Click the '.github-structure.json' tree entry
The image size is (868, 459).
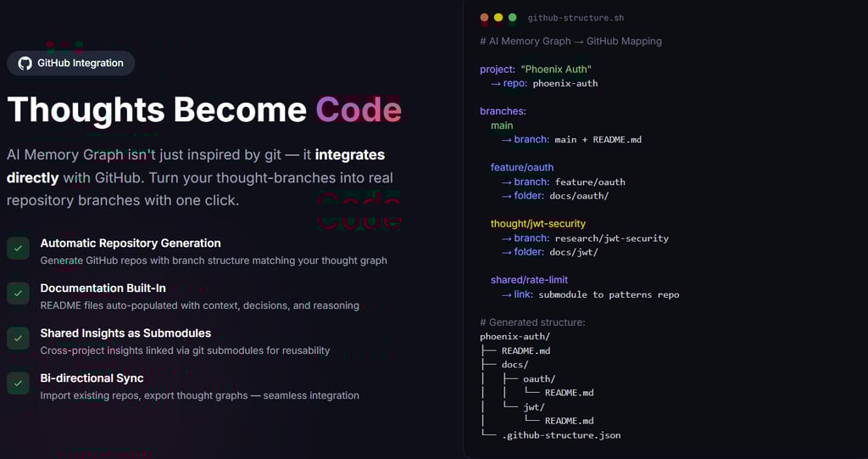click(561, 435)
